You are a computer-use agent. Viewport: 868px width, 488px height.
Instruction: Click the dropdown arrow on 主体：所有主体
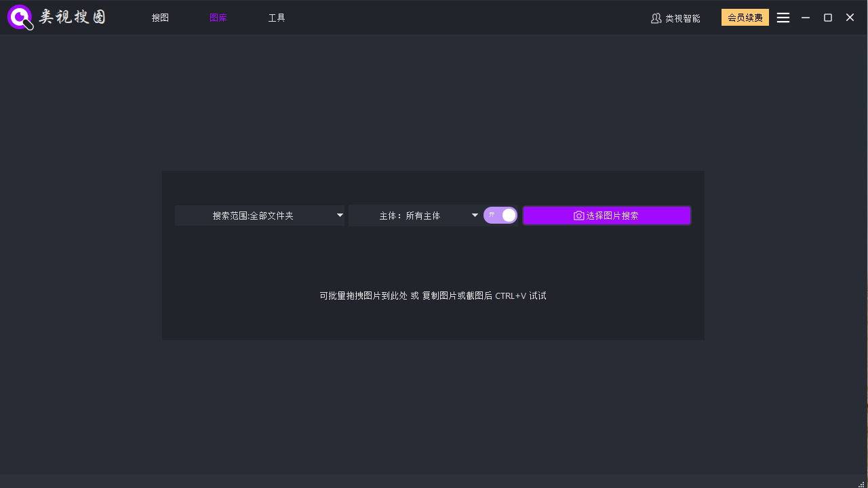474,215
